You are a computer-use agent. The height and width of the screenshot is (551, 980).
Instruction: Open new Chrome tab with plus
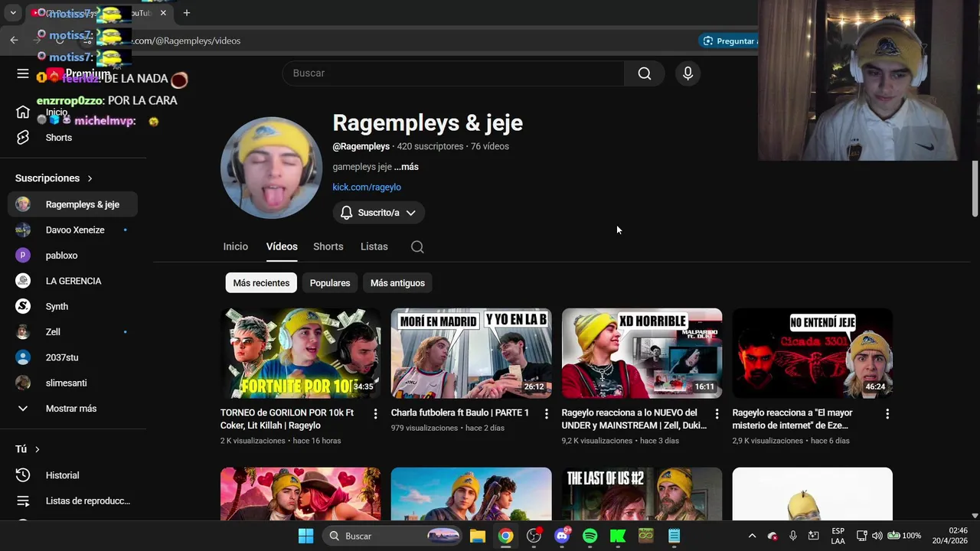tap(186, 13)
